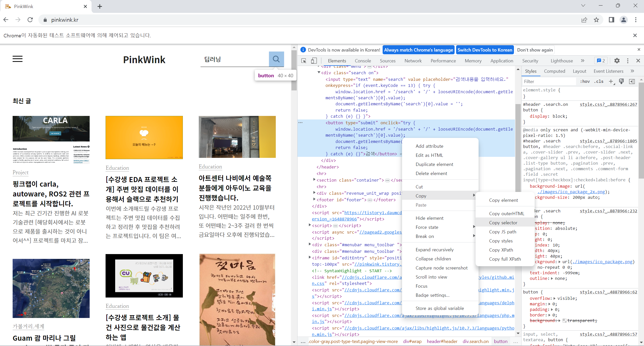Expand the footer element node
Image resolution: width=644 pixels, height=346 pixels.
[314, 199]
